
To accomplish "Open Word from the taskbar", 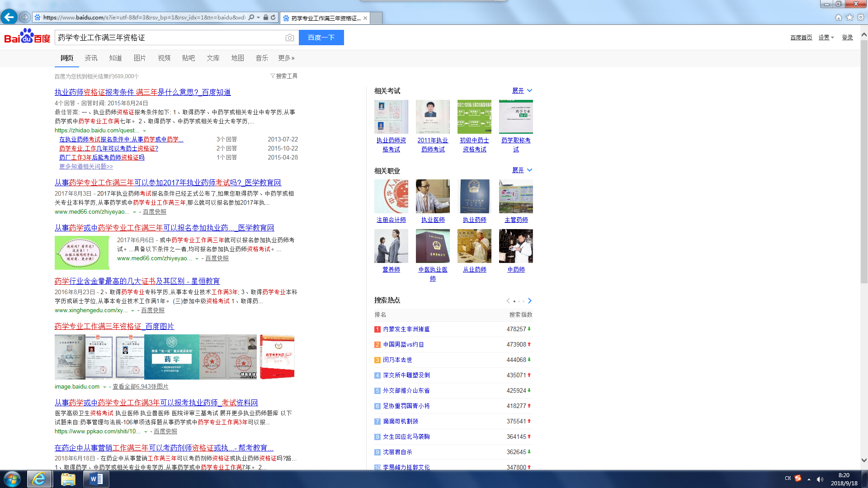I will point(96,479).
